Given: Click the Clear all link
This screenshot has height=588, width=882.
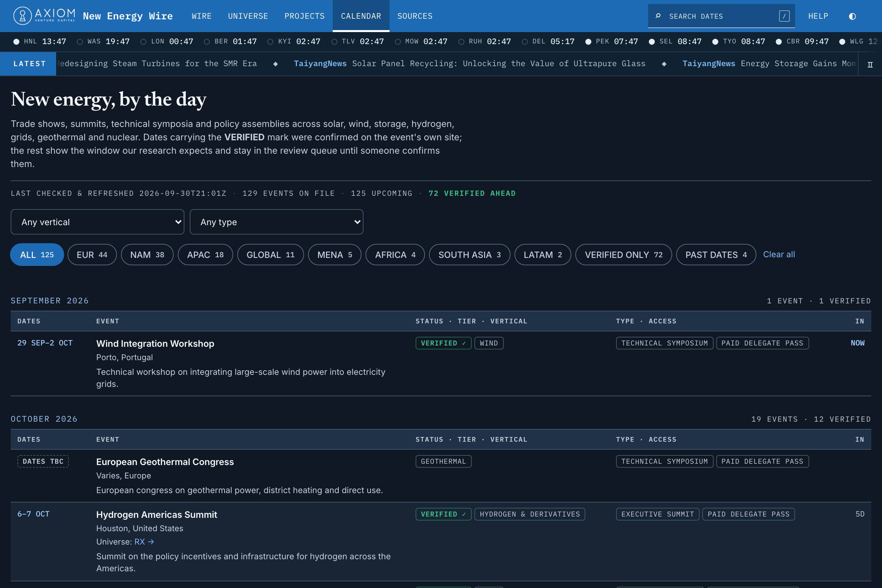Looking at the screenshot, I should click(779, 254).
